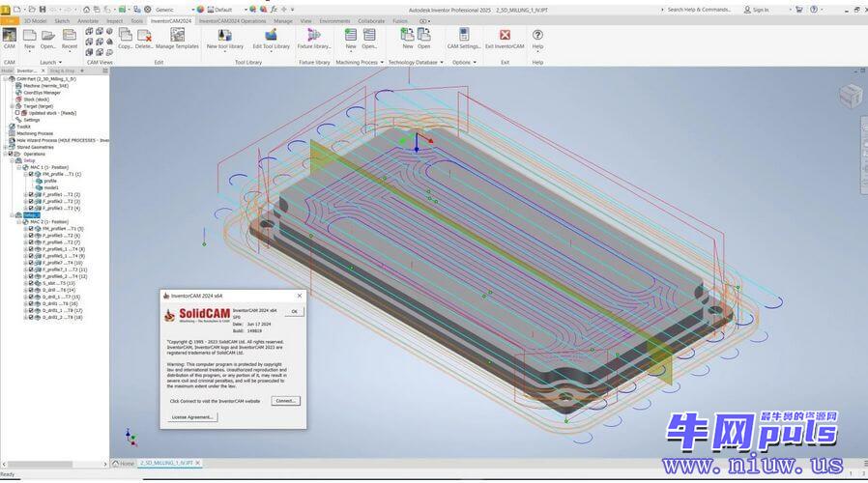This screenshot has height=483, width=868.
Task: Click Edit Tool Library icon
Action: 272,39
